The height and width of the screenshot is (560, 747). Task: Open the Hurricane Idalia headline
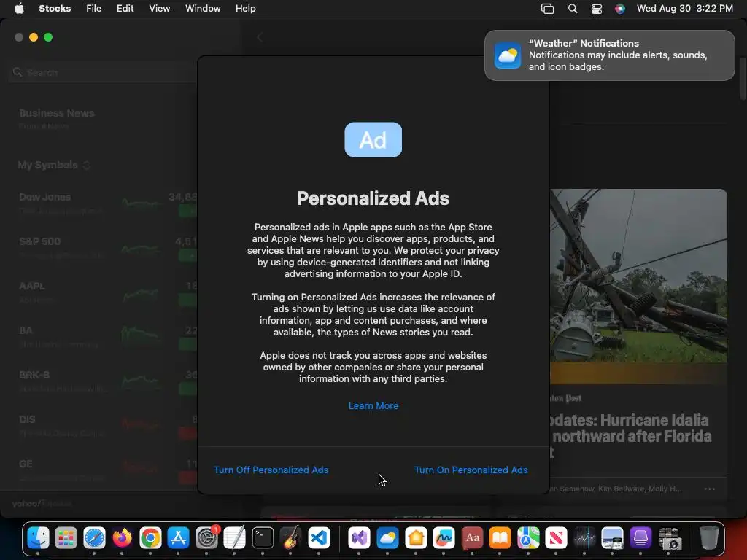630,436
